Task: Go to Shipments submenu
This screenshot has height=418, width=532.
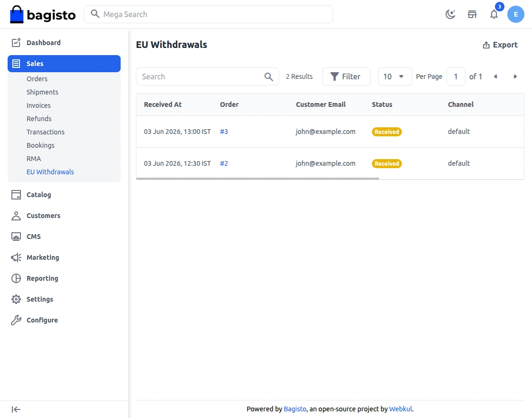Action: click(42, 92)
